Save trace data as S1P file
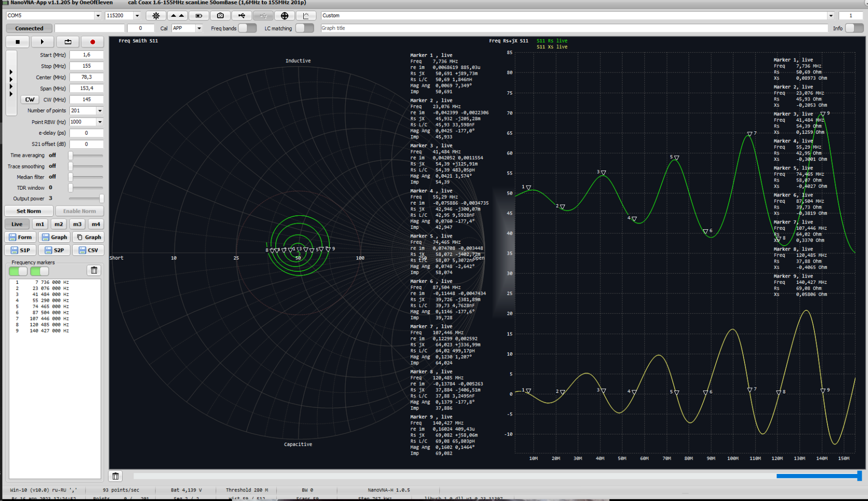Screen dimensions: 868x501 [20, 250]
